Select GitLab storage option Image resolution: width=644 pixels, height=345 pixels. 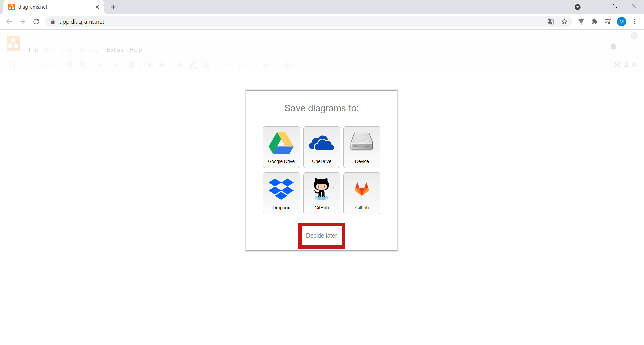click(362, 193)
